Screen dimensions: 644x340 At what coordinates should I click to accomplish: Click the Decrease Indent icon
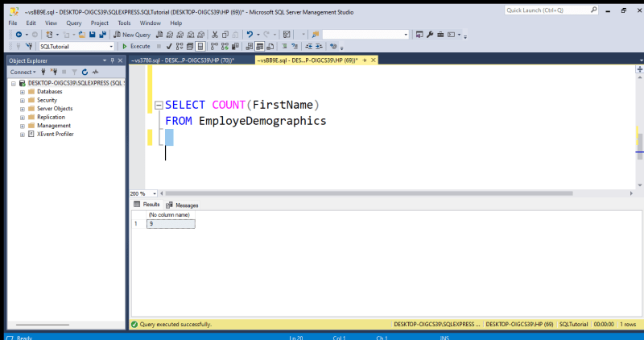[x=309, y=47]
